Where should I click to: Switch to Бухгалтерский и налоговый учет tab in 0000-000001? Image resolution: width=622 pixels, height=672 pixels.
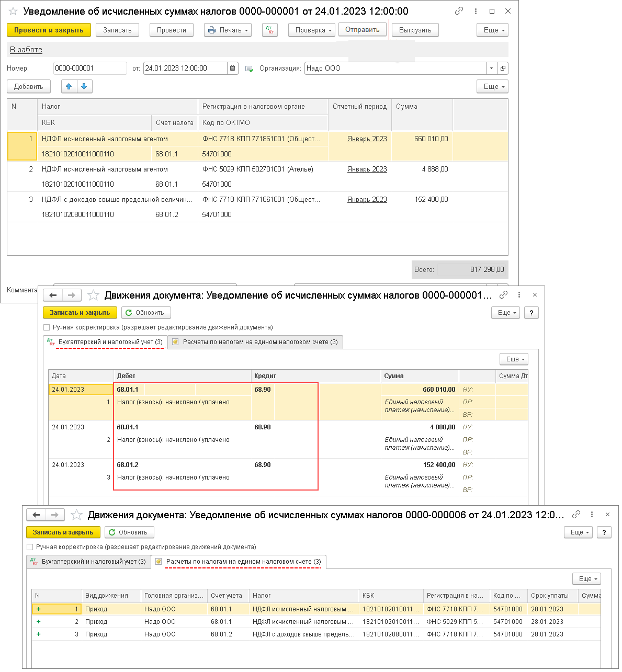(105, 342)
